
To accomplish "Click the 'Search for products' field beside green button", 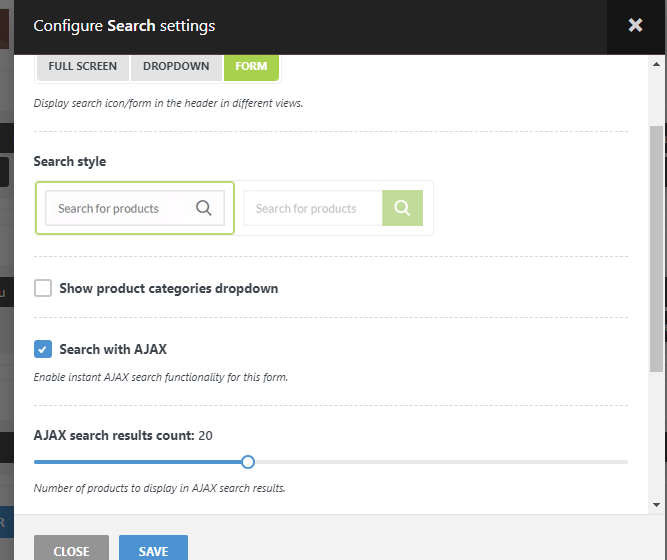I will click(312, 208).
